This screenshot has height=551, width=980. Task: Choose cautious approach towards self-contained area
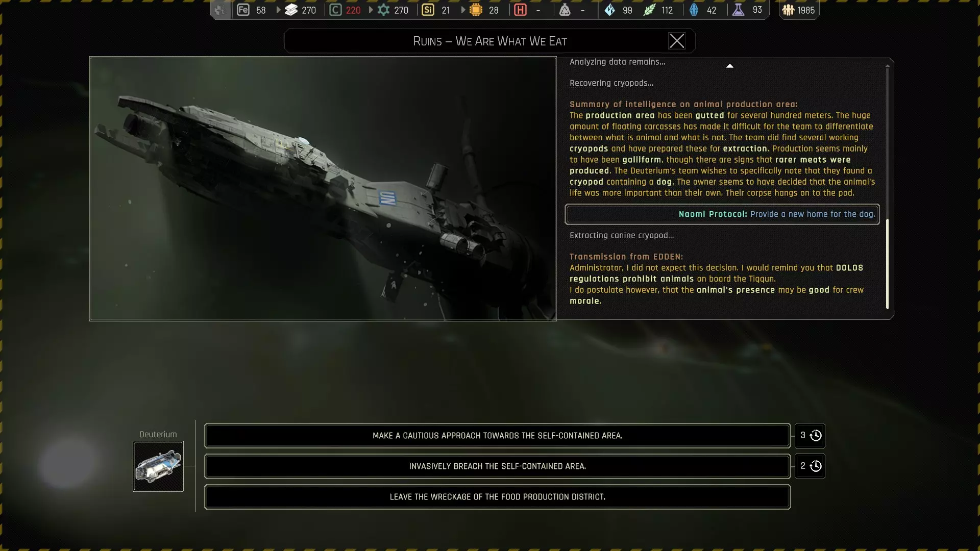(497, 435)
